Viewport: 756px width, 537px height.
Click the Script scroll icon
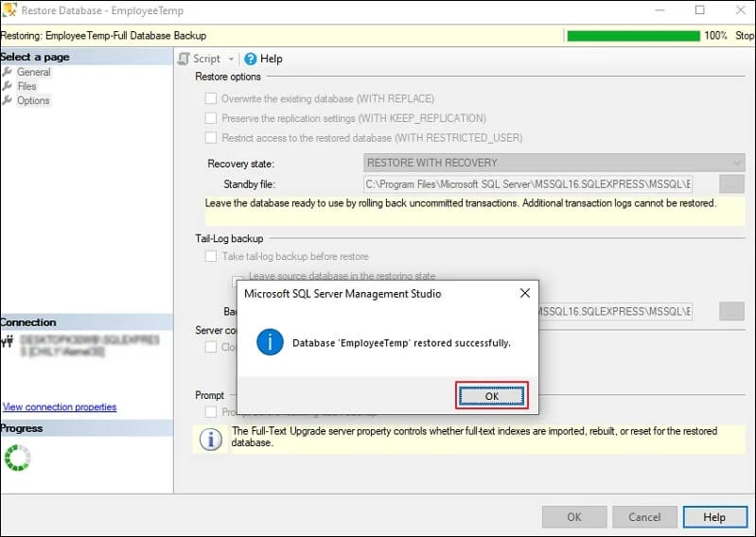[184, 59]
